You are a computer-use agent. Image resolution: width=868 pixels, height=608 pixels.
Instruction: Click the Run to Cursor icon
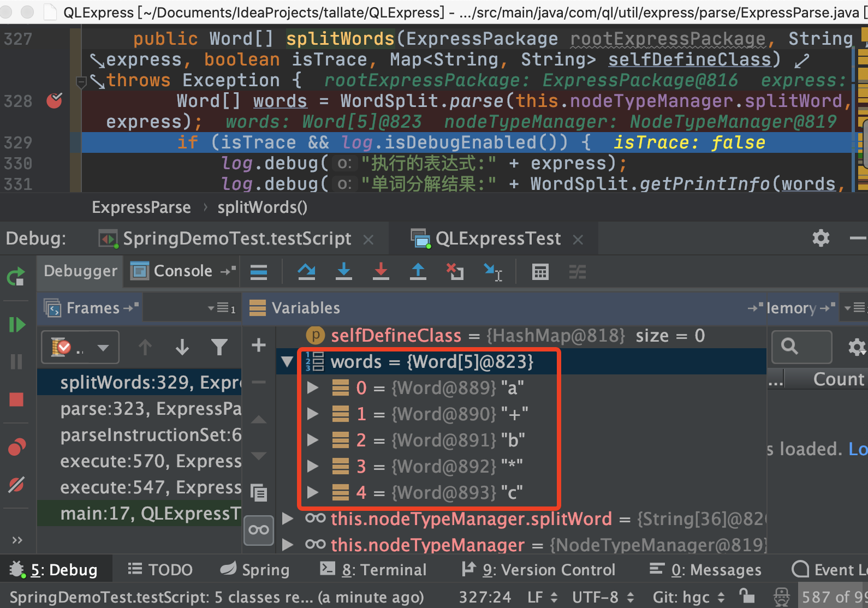click(493, 271)
